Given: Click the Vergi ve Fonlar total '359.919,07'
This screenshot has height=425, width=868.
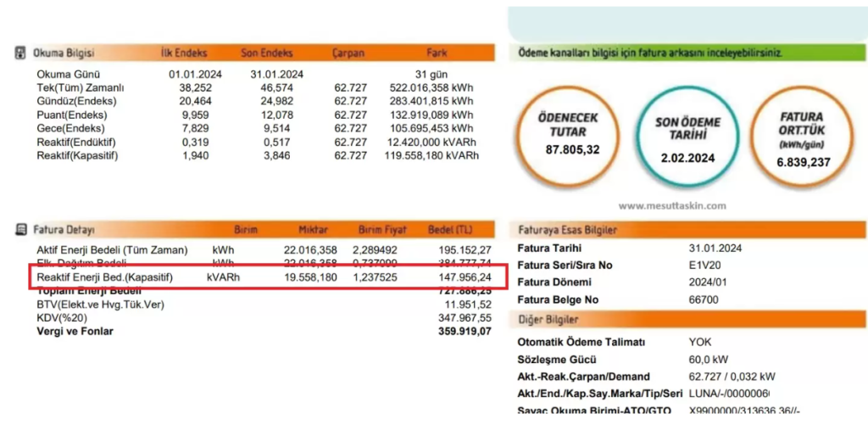Looking at the screenshot, I should [x=465, y=332].
